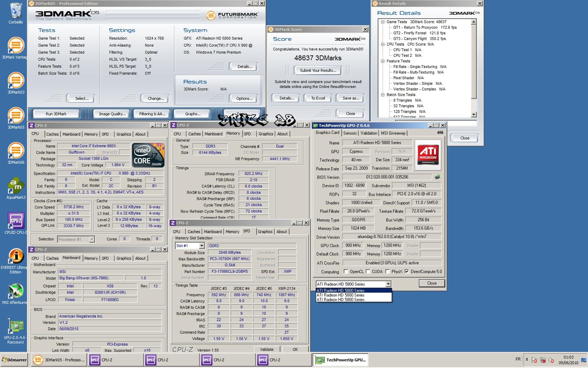Click GPU-Z BIOS save chip icon
The width and height of the screenshot is (588, 368).
tap(437, 177)
